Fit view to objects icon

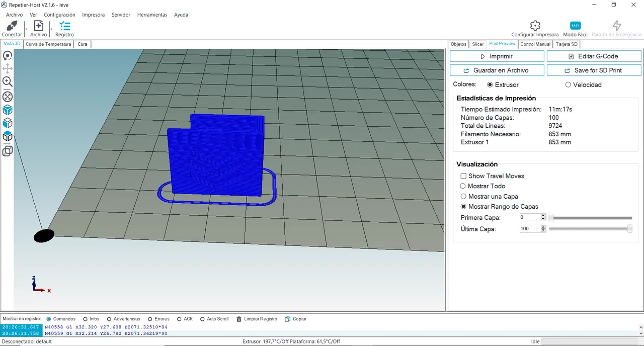pos(8,97)
